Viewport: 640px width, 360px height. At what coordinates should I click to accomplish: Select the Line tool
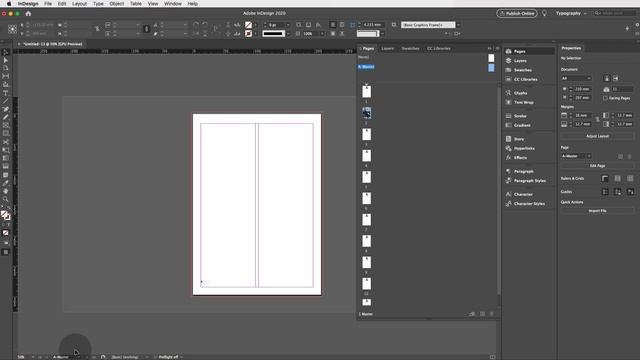coord(5,101)
